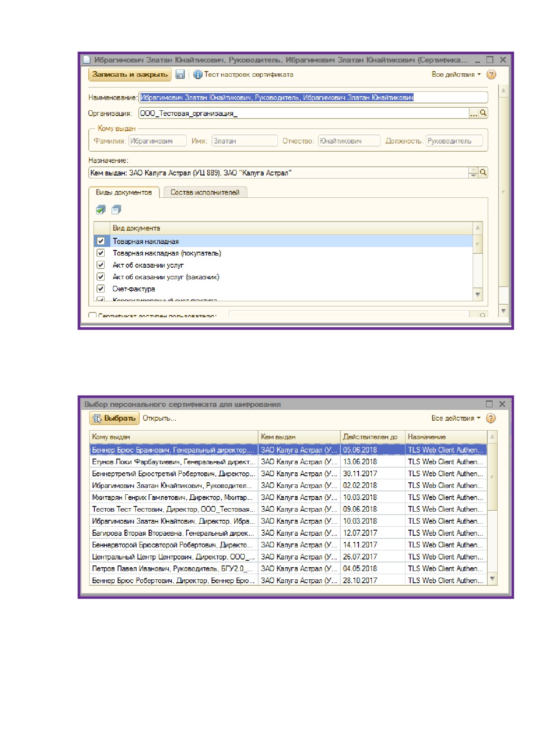Viewport: 533px width, 756px height.
Task: Select row Беннертретий Брюстретий Робертович
Action: click(x=288, y=473)
